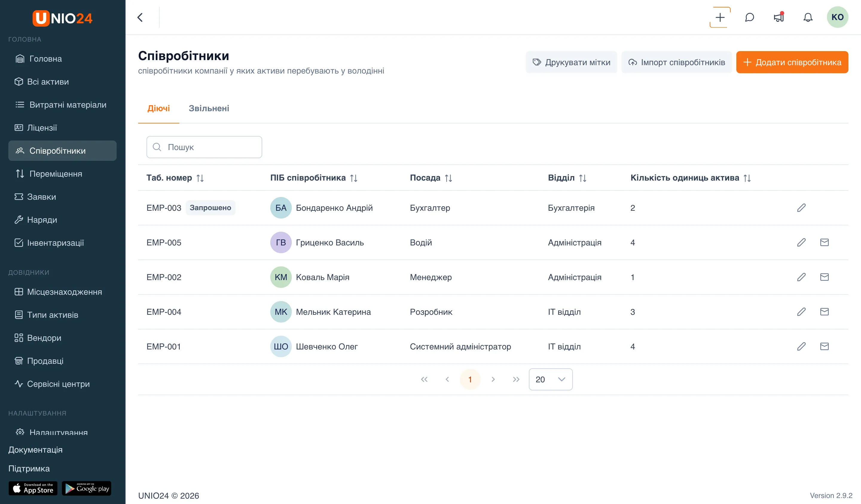Open the KO user avatar menu
This screenshot has width=861, height=504.
point(837,17)
